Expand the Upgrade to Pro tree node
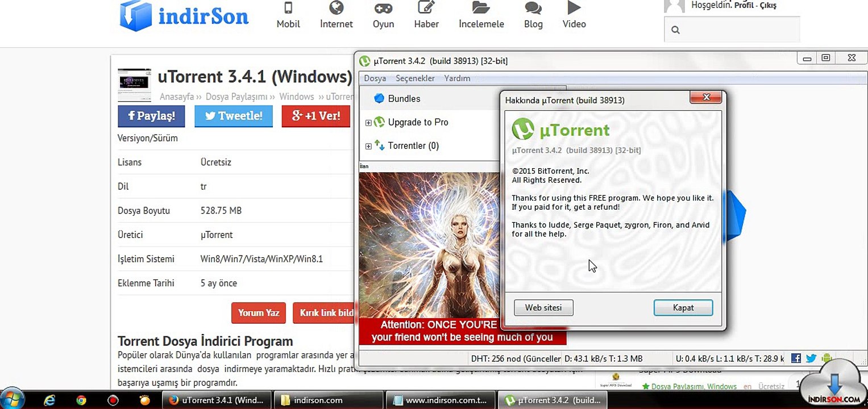Image resolution: width=868 pixels, height=409 pixels. [x=368, y=123]
